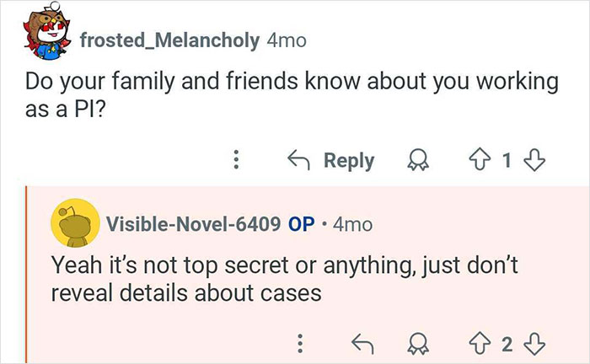
Task: Downvote frosted_Melancholy's comment
Action: (534, 159)
